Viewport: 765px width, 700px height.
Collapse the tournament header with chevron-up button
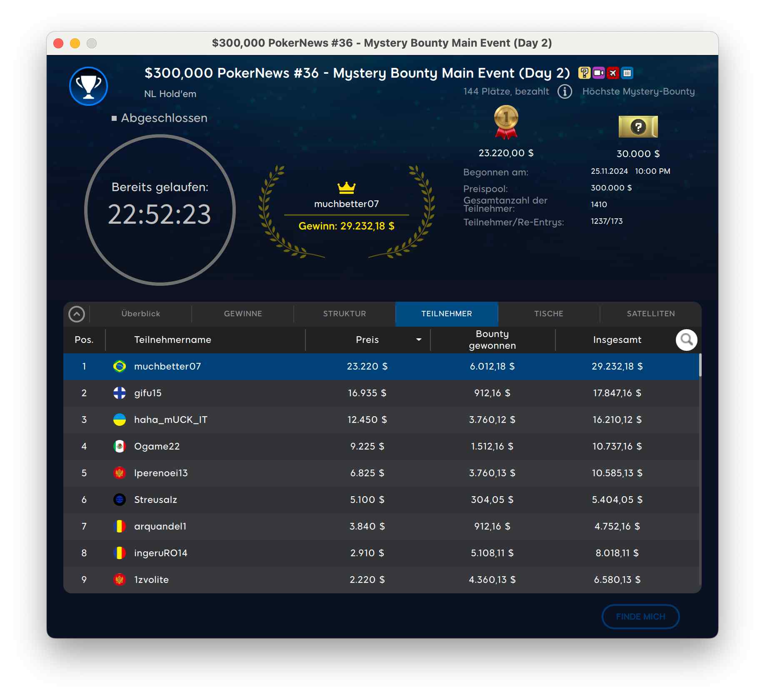[x=77, y=314]
